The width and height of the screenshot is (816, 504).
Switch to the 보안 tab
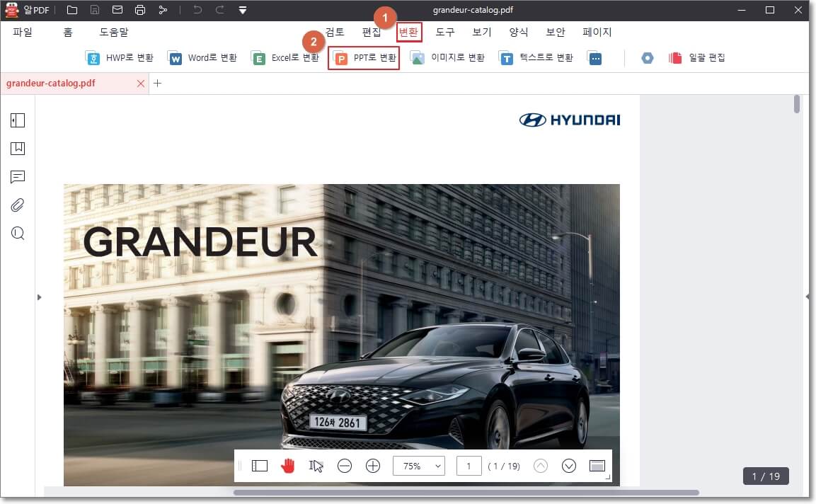(556, 33)
